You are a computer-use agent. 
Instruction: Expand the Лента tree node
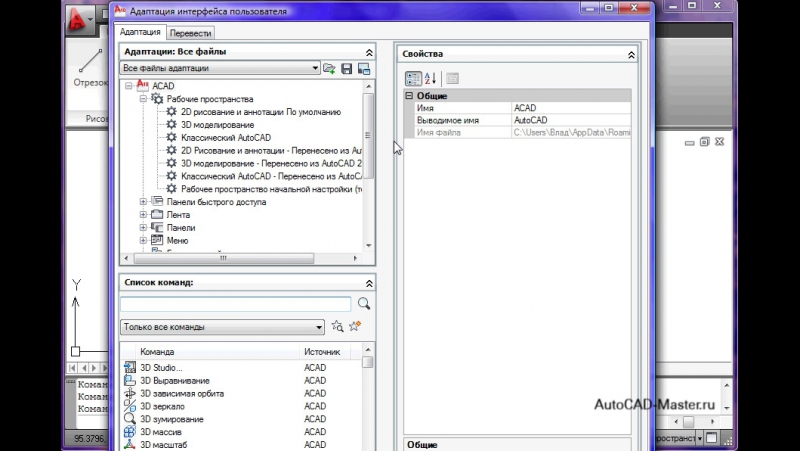pyautogui.click(x=143, y=214)
